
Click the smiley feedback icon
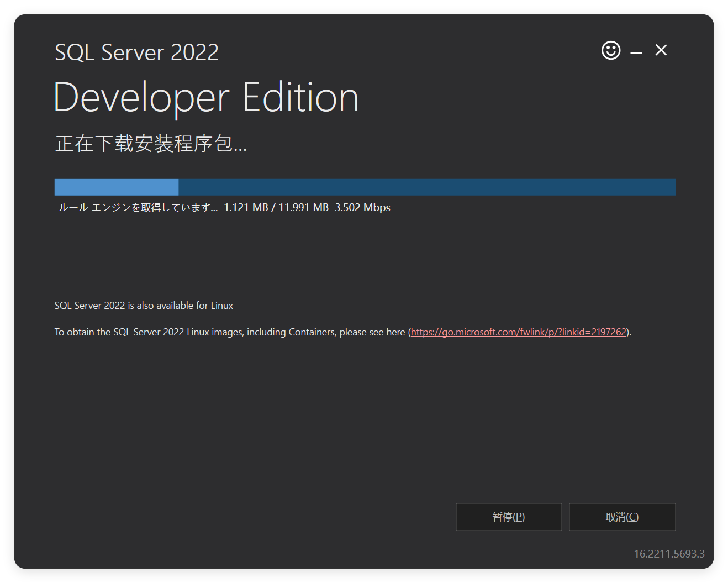coord(611,50)
